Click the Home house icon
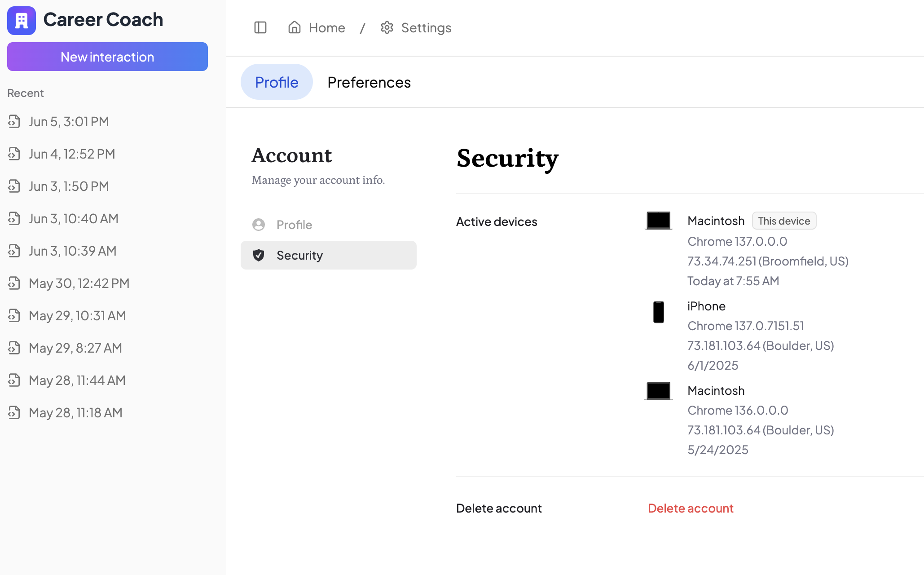924x575 pixels. click(x=294, y=27)
